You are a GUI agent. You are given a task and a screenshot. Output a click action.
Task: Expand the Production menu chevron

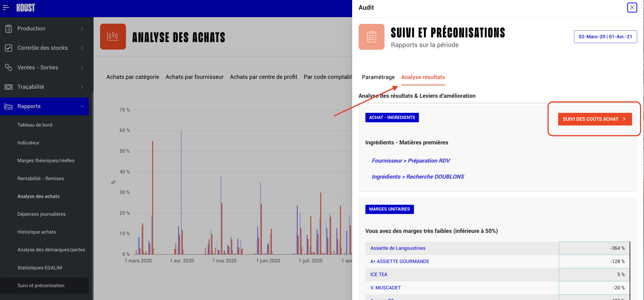[82, 29]
